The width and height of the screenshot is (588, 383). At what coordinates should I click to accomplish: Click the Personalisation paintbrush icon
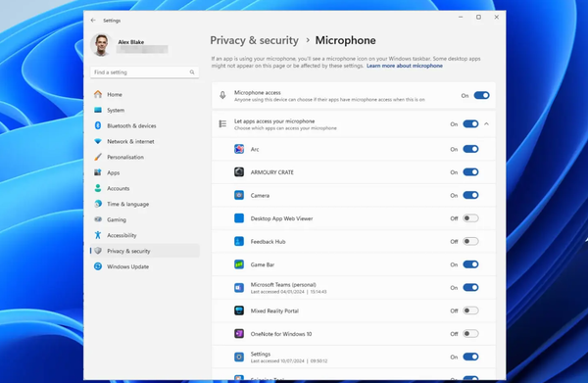(x=98, y=157)
